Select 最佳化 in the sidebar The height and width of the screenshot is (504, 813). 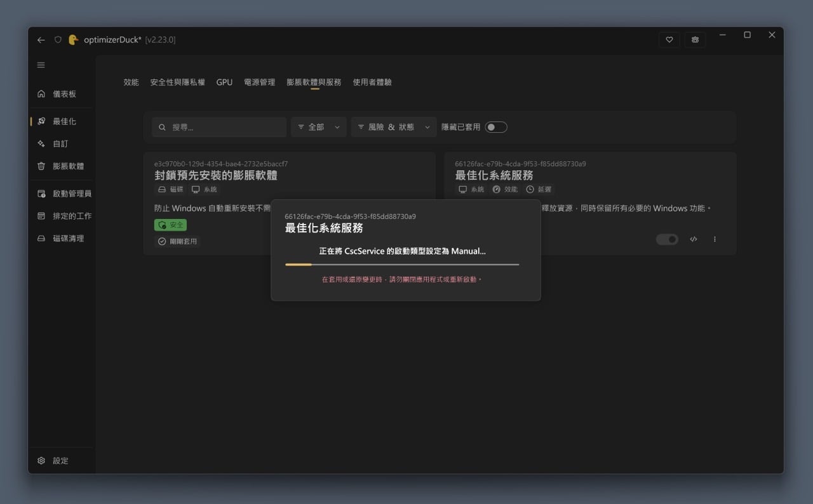pos(62,121)
